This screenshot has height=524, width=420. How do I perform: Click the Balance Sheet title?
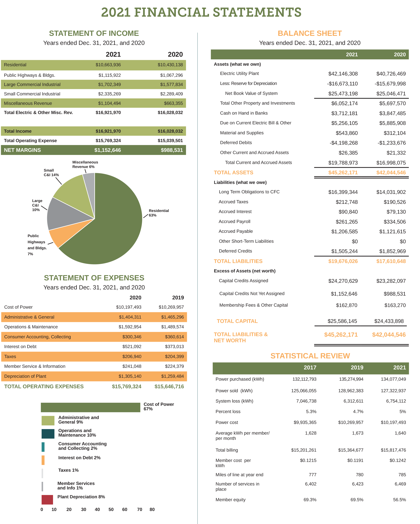(x=309, y=33)
